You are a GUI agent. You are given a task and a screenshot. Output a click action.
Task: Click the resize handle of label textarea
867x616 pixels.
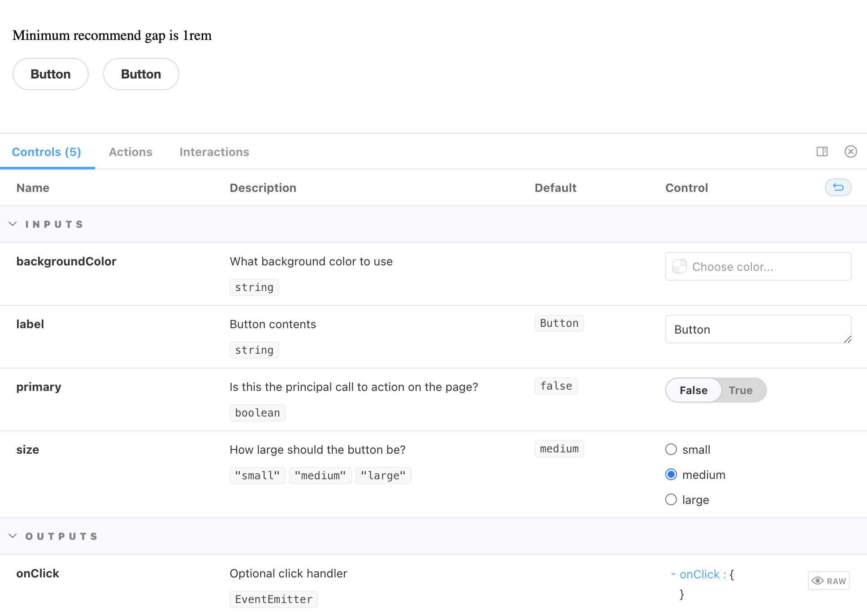click(x=847, y=340)
